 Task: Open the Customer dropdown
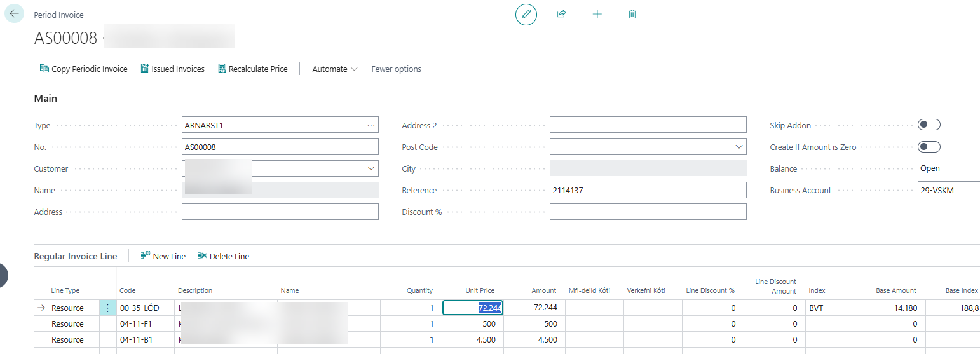(371, 168)
